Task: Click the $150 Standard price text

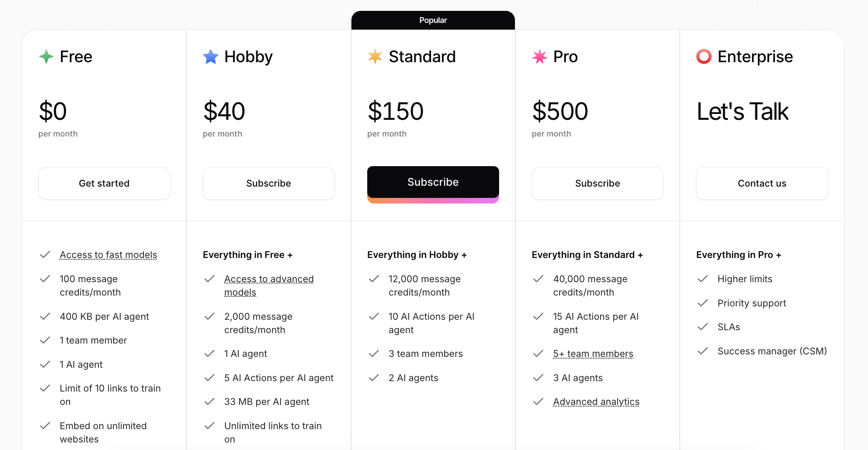Action: tap(396, 111)
